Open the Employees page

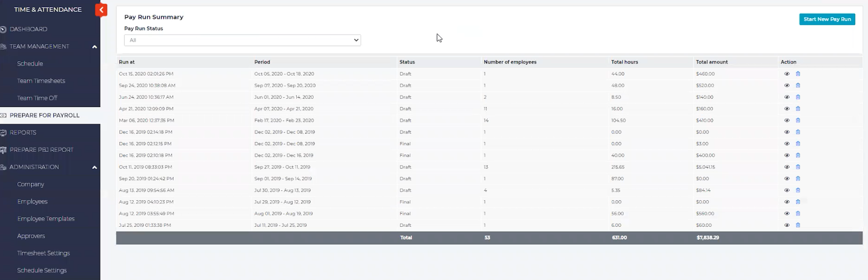tap(32, 201)
